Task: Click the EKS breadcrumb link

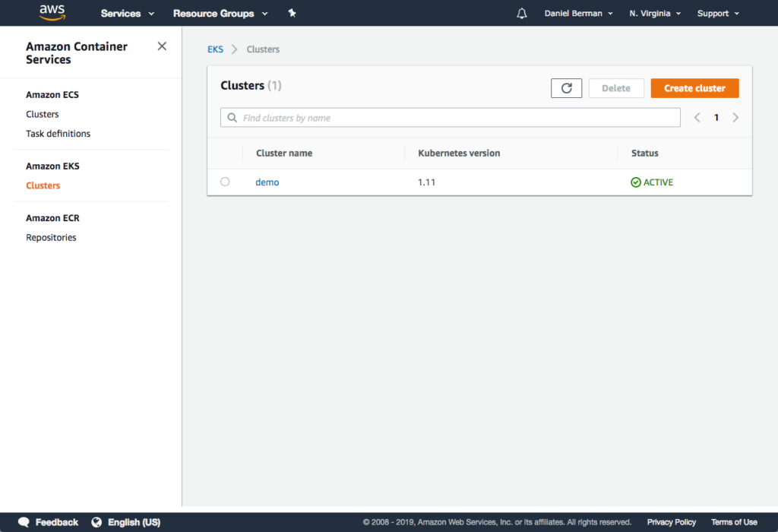Action: pyautogui.click(x=215, y=49)
